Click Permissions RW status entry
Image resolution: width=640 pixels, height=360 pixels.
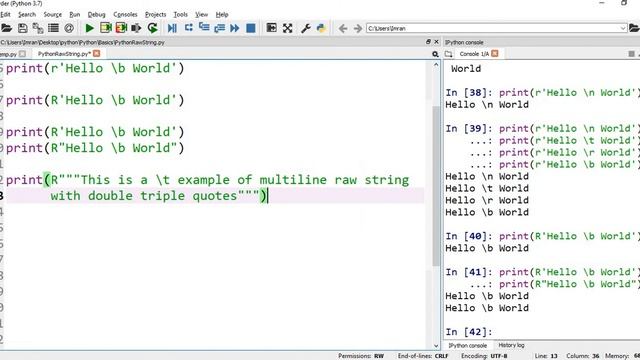tap(361, 356)
